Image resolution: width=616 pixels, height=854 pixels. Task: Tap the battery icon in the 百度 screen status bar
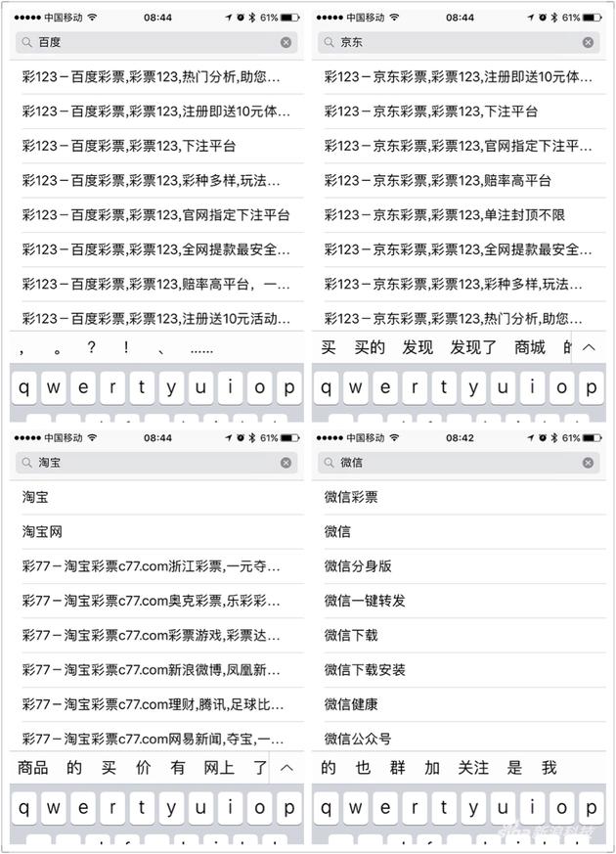(x=290, y=18)
